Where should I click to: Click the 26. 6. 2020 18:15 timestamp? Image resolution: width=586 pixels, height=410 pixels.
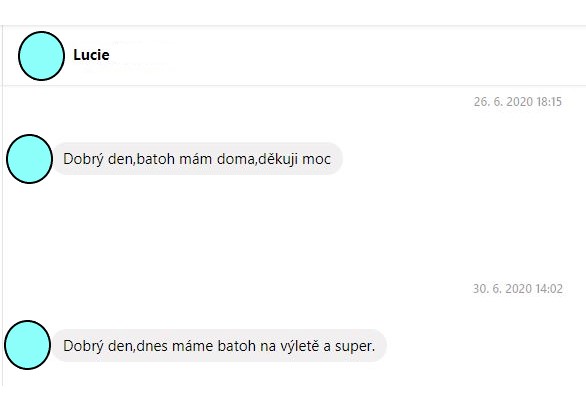(x=518, y=102)
